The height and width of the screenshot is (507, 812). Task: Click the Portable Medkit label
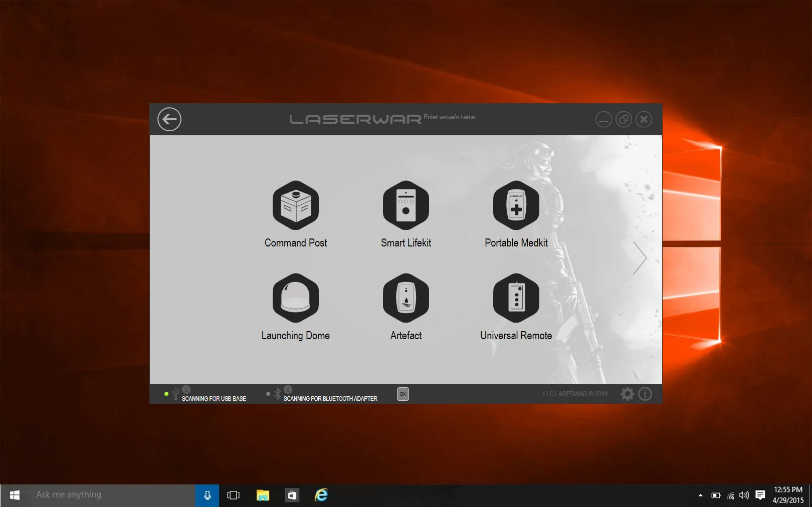[516, 243]
